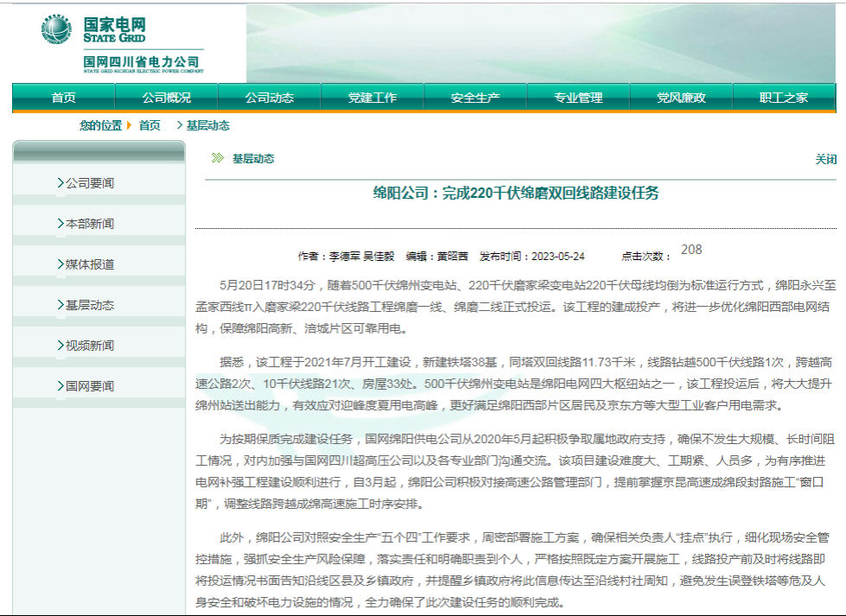Select the 专业管理 navigation item
Screen dimensions: 846x616
pyautogui.click(x=578, y=98)
